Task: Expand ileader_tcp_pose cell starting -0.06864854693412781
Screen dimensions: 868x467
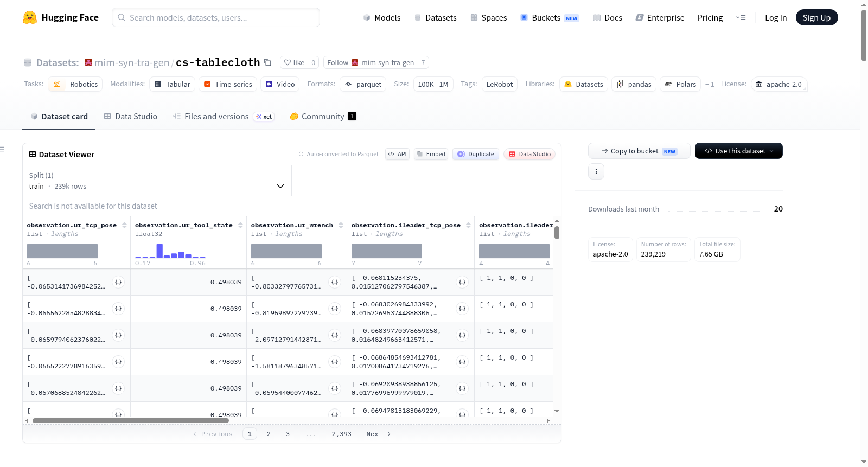Action: pos(462,362)
